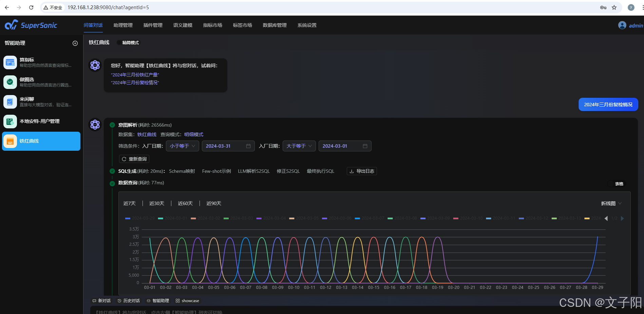The image size is (644, 314).
Task: Click the 新对话 button
Action: [x=102, y=301]
